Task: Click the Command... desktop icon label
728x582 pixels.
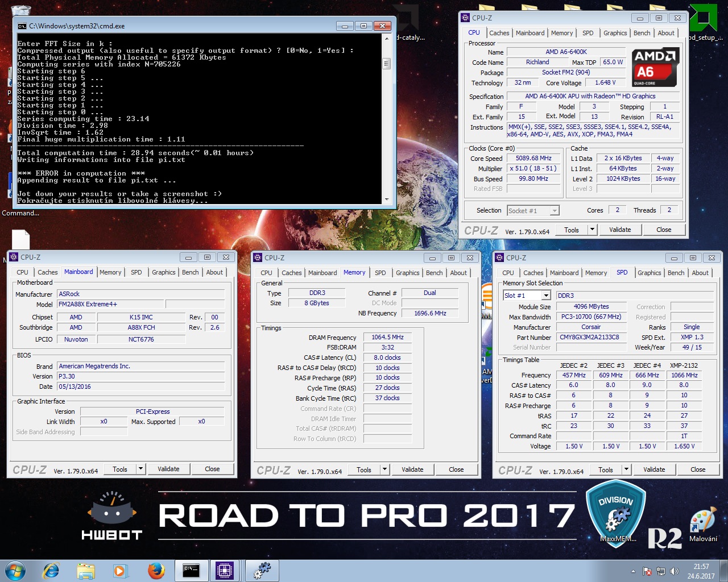Action: point(20,213)
